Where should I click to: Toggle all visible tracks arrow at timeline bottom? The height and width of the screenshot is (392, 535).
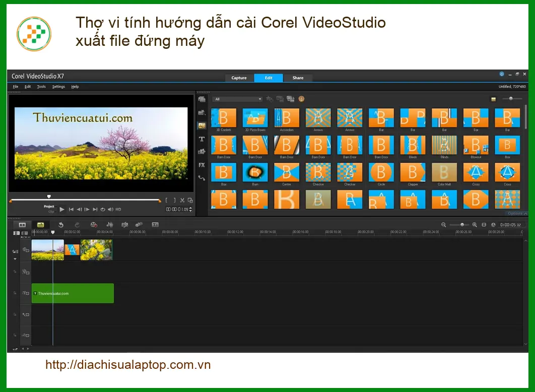(15, 349)
